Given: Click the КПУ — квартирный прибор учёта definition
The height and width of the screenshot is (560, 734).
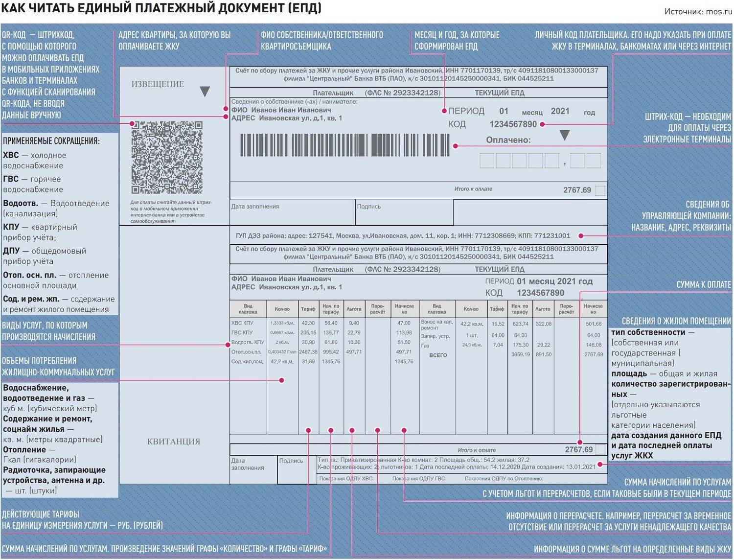Looking at the screenshot, I should point(40,233).
